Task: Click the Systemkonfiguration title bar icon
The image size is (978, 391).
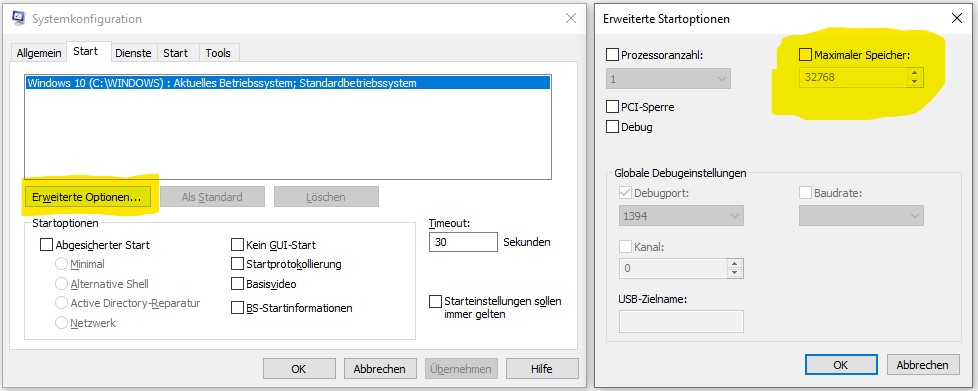Action: coord(19,18)
